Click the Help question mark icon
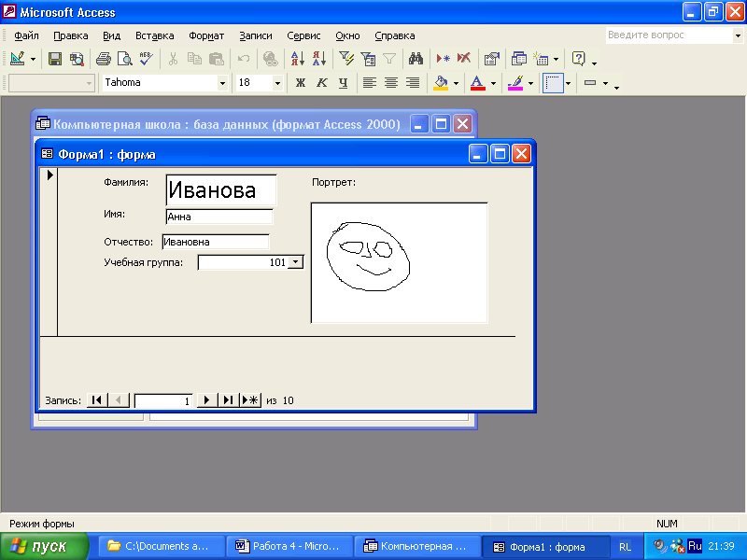This screenshot has width=747, height=560. [578, 59]
